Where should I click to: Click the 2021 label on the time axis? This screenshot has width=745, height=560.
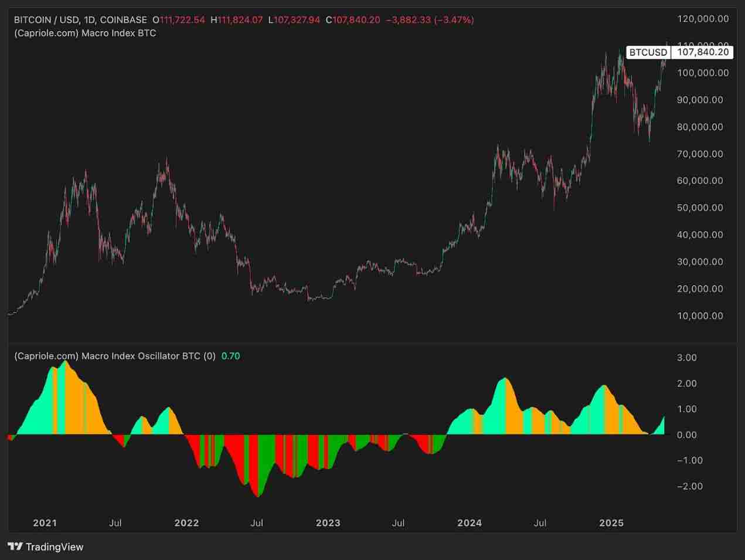click(45, 522)
